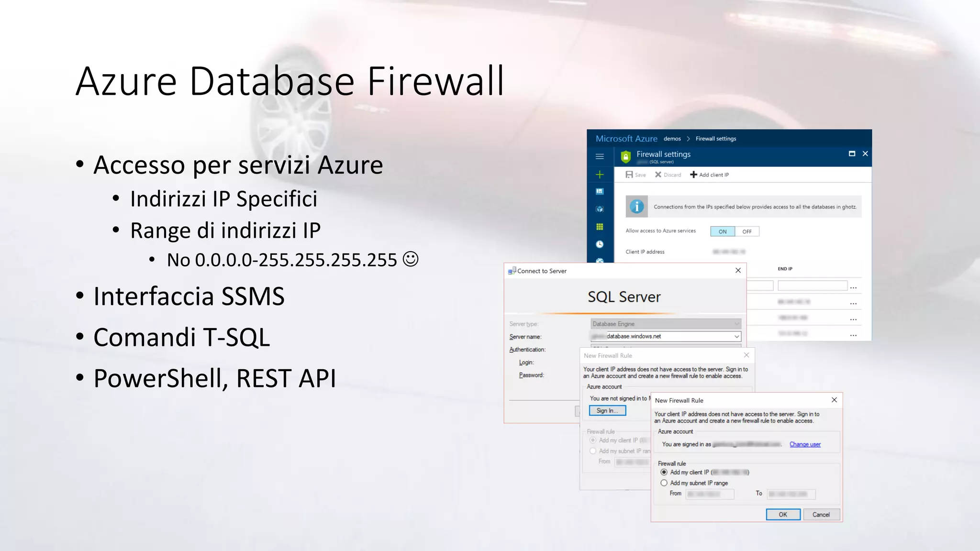The image size is (980, 551).
Task: Click the From field in not-signed-in dialog
Action: pyautogui.click(x=633, y=462)
